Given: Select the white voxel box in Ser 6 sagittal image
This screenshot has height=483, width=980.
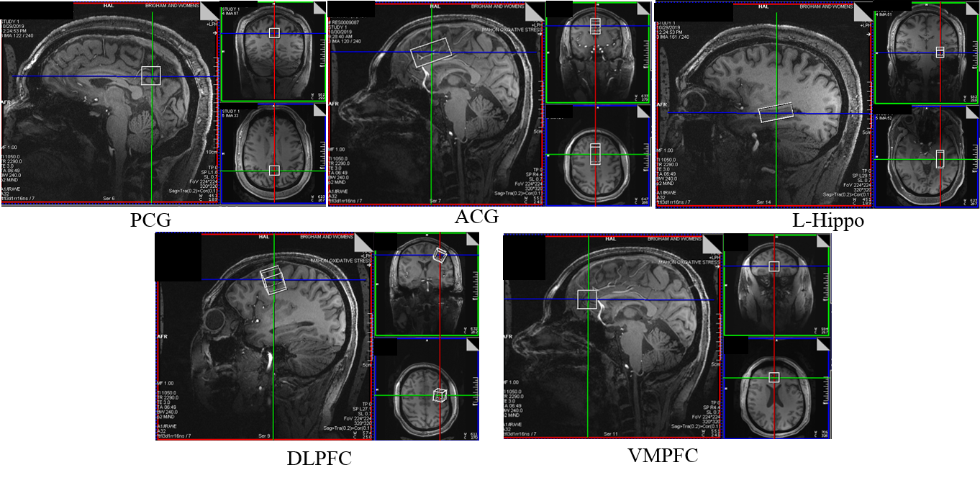Looking at the screenshot, I should (150, 76).
